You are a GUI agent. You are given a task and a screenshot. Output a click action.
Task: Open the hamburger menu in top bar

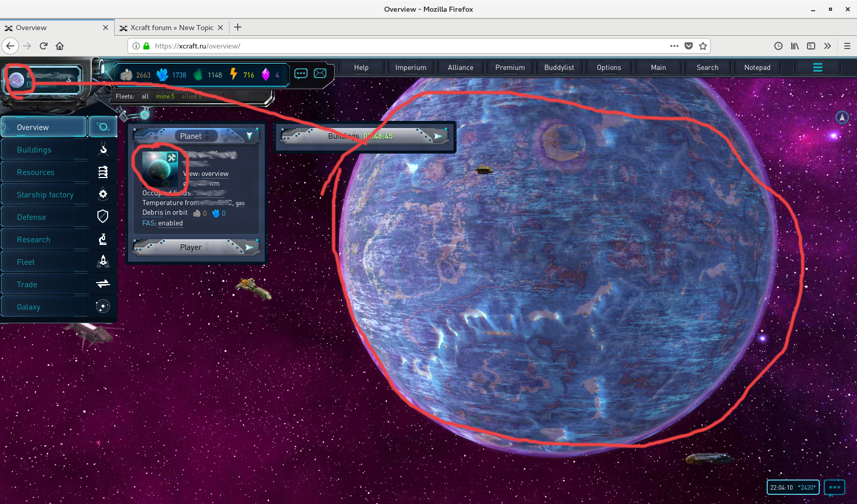pos(817,67)
